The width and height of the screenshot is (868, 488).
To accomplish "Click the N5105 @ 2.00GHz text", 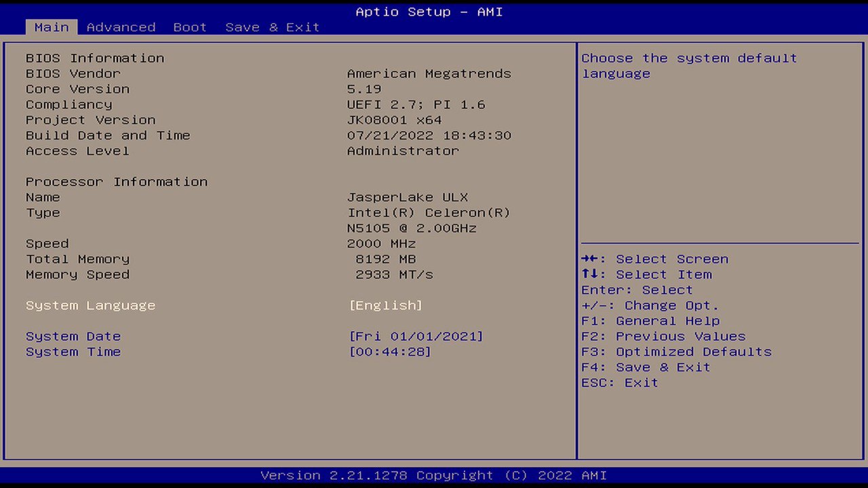I will pos(412,228).
